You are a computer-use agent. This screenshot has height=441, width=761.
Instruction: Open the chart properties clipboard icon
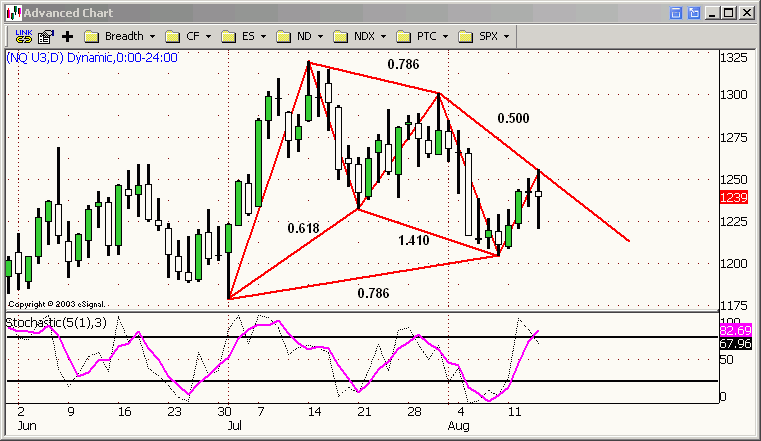[46, 36]
